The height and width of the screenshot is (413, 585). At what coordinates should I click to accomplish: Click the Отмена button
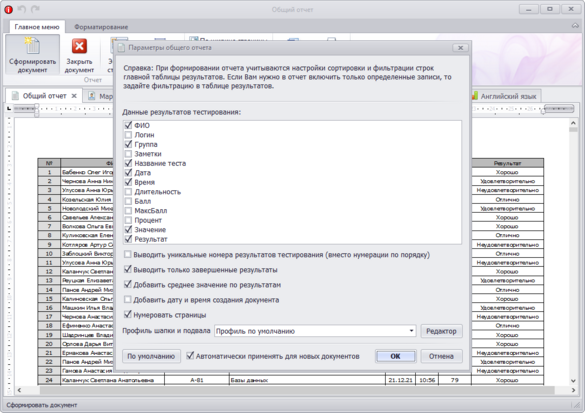tap(441, 356)
